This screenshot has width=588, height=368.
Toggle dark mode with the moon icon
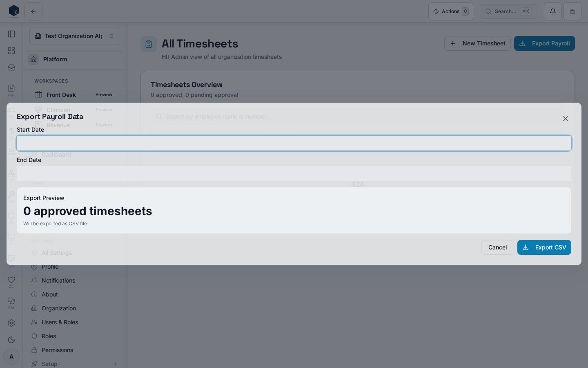tap(11, 340)
